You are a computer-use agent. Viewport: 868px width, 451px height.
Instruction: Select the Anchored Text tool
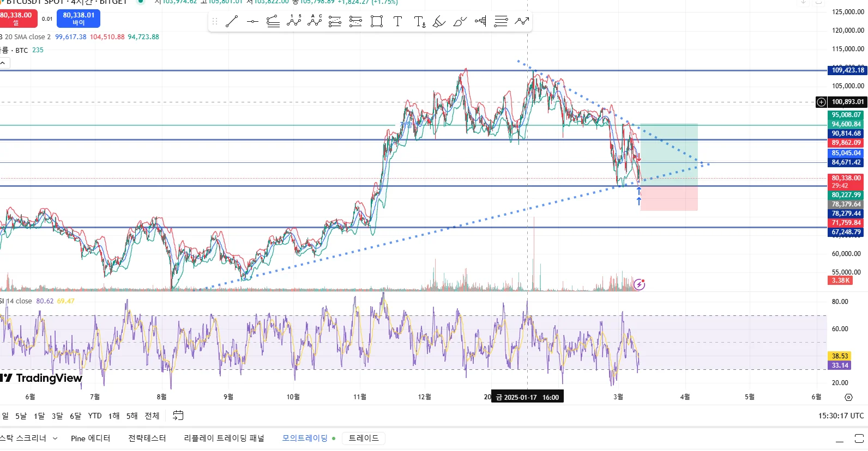tap(419, 21)
